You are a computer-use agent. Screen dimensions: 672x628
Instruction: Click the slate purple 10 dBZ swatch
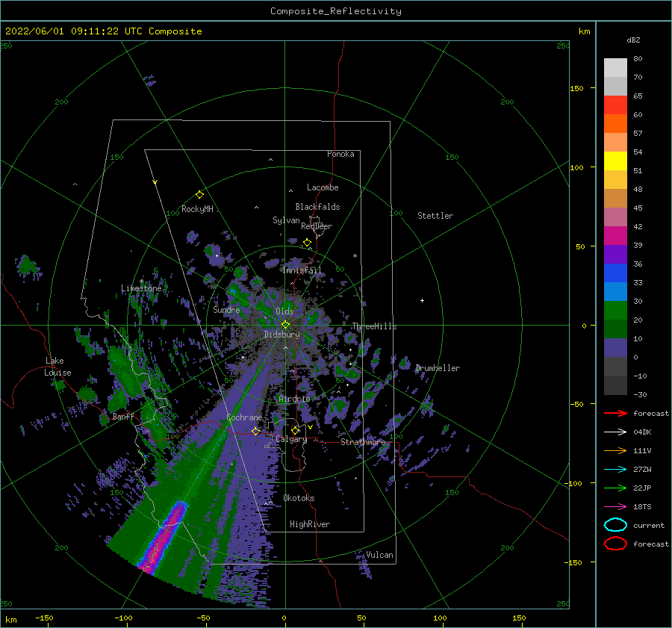click(x=615, y=348)
